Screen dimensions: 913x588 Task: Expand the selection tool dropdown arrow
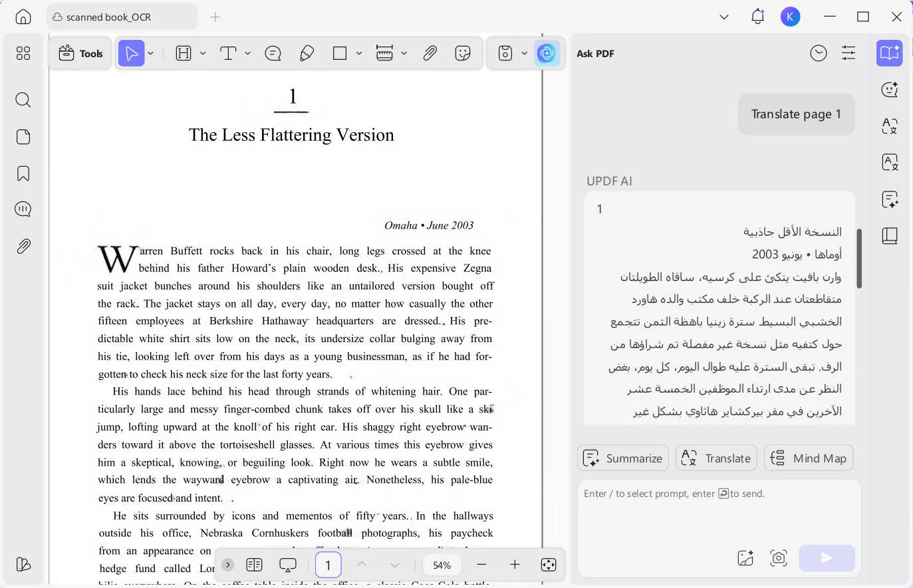[x=151, y=53]
